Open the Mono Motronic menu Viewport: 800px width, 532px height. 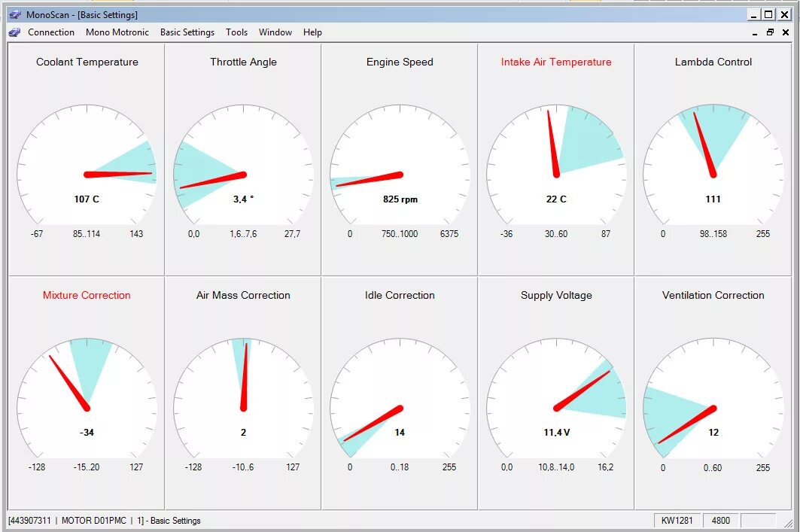pyautogui.click(x=117, y=32)
